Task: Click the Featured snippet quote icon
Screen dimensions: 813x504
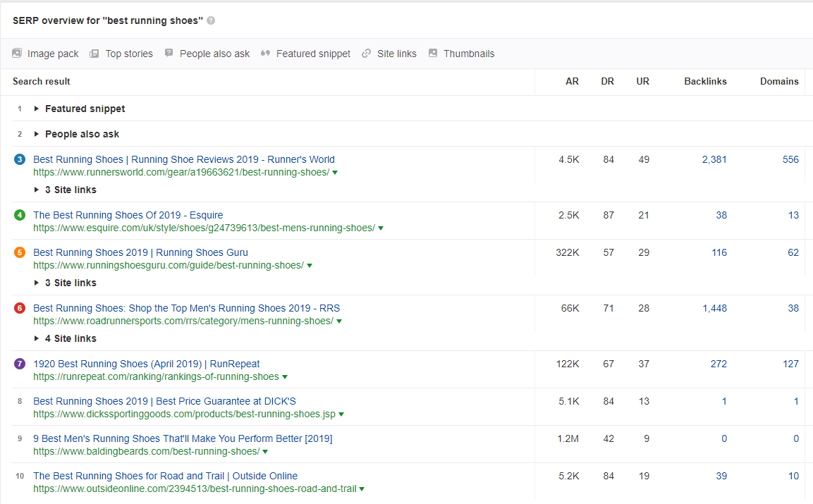Action: pyautogui.click(x=265, y=54)
